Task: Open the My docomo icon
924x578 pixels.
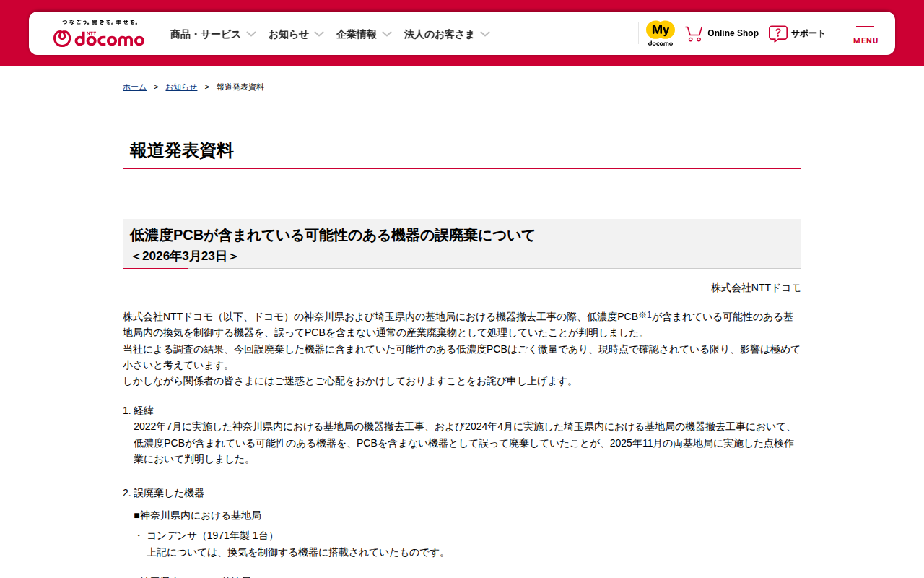Action: pyautogui.click(x=661, y=33)
